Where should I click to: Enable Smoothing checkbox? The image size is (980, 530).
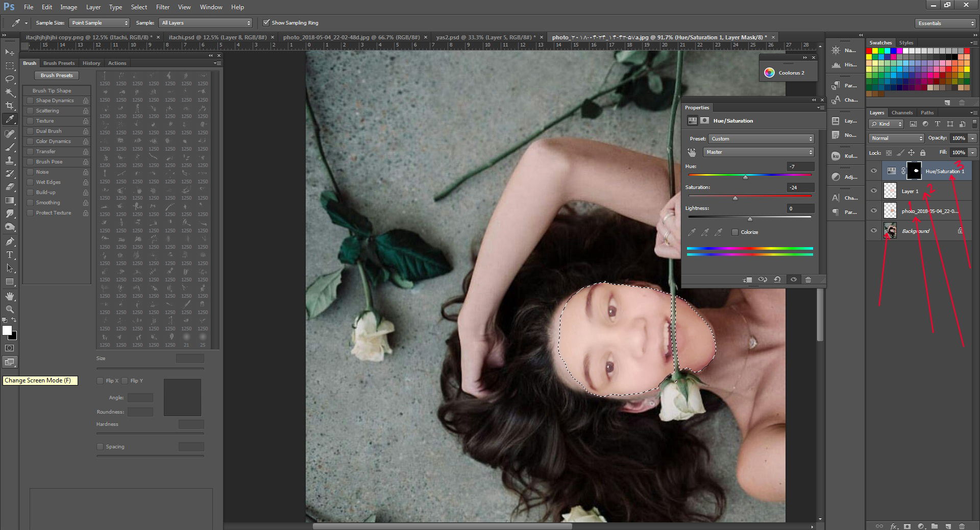click(30, 203)
